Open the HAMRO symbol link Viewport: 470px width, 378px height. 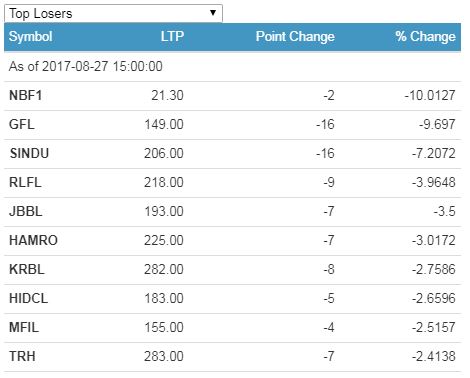33,241
